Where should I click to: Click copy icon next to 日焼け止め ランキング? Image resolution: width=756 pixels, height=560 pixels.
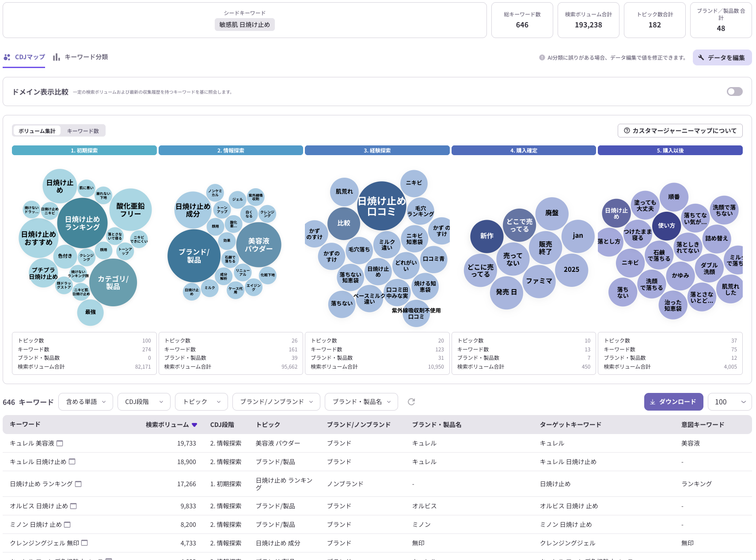[78, 484]
